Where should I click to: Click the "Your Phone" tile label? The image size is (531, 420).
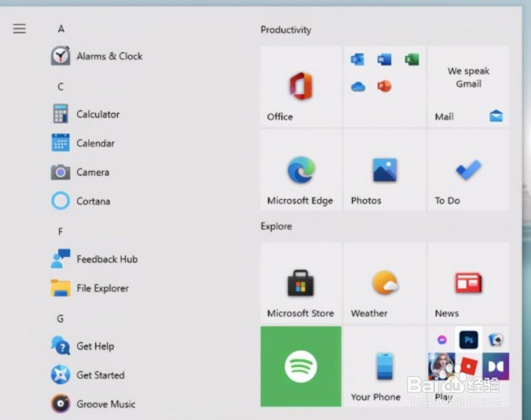click(x=375, y=397)
